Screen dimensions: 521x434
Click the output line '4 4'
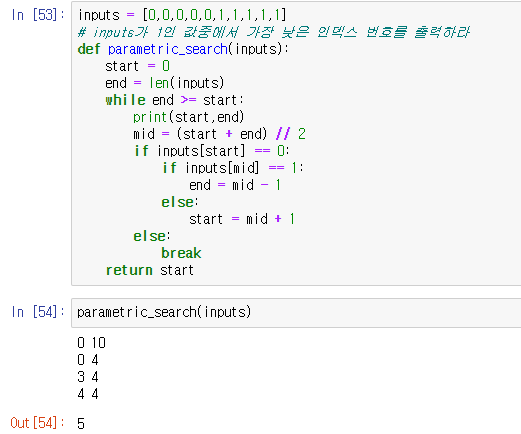[x=88, y=394]
